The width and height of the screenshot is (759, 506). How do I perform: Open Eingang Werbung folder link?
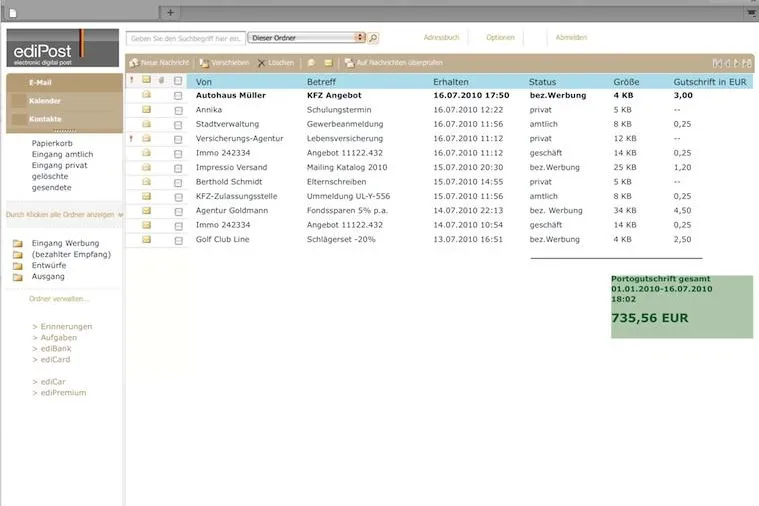coord(65,243)
